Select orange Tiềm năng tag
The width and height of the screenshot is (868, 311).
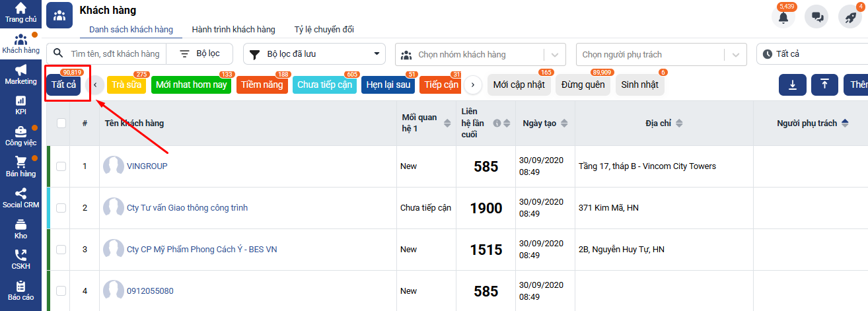tap(262, 85)
